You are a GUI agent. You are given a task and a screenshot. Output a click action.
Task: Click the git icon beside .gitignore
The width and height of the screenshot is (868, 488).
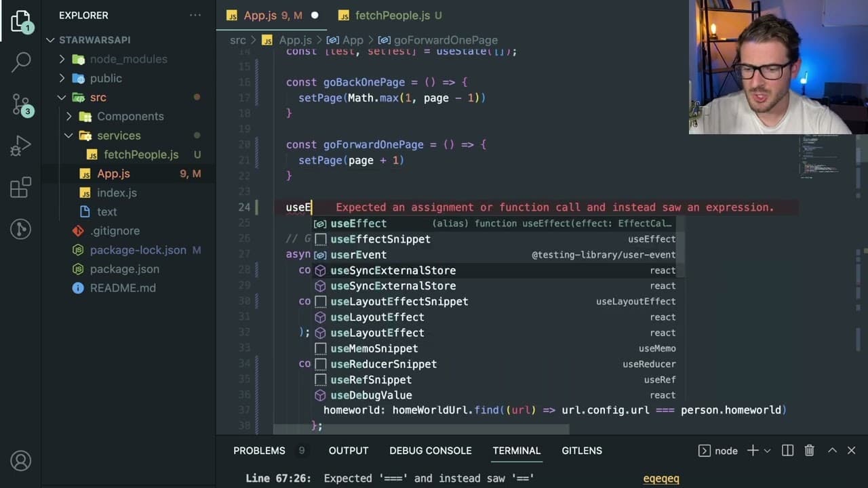pyautogui.click(x=78, y=230)
